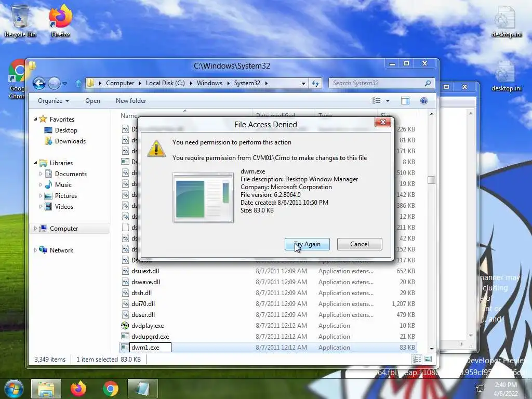This screenshot has width=532, height=399.
Task: Click the Windows breadcrumb segment
Action: (210, 83)
